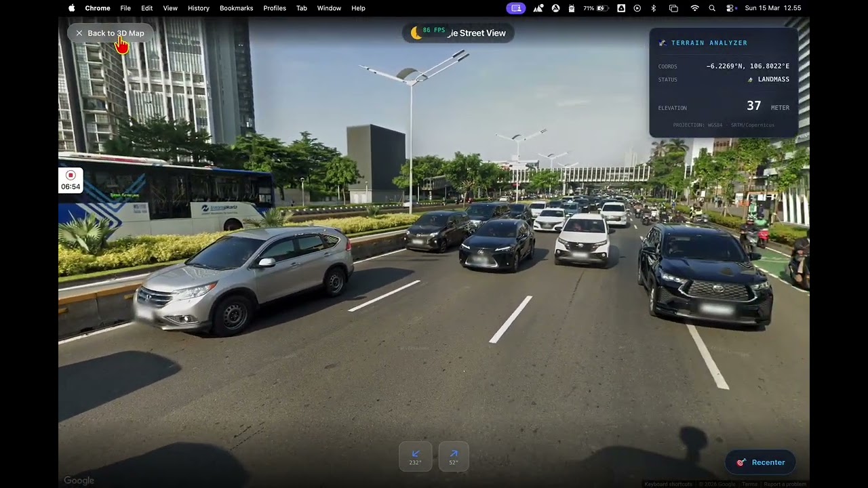Open the View menu
The image size is (868, 488).
[x=170, y=8]
